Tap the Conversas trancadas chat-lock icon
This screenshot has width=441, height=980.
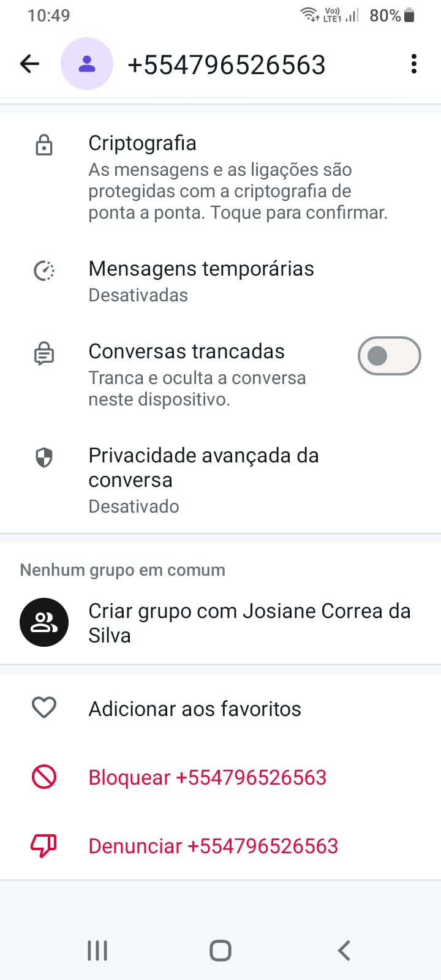tap(44, 354)
